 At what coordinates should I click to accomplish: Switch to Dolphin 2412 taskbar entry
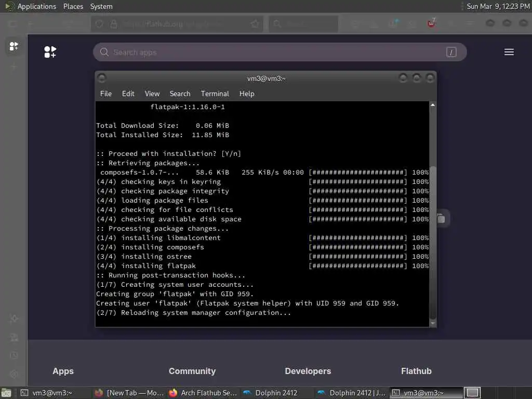276,393
